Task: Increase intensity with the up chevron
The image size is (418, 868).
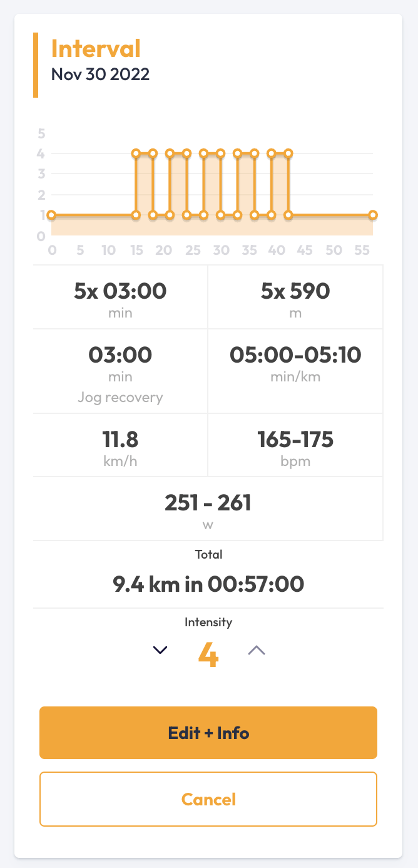Action: click(257, 651)
